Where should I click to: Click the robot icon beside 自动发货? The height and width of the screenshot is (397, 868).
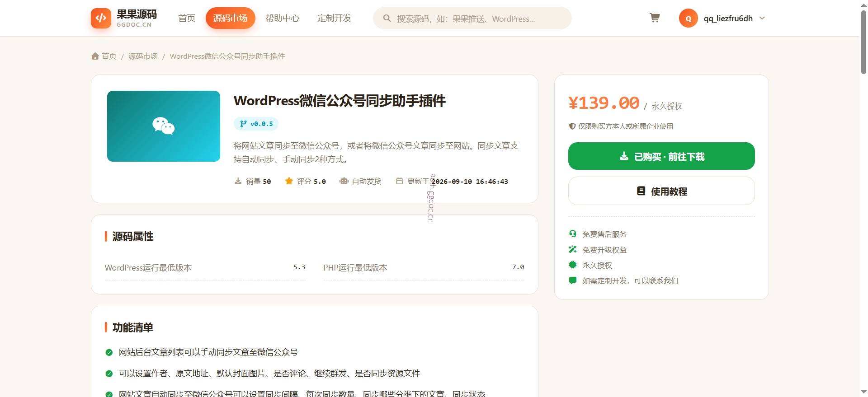click(344, 181)
